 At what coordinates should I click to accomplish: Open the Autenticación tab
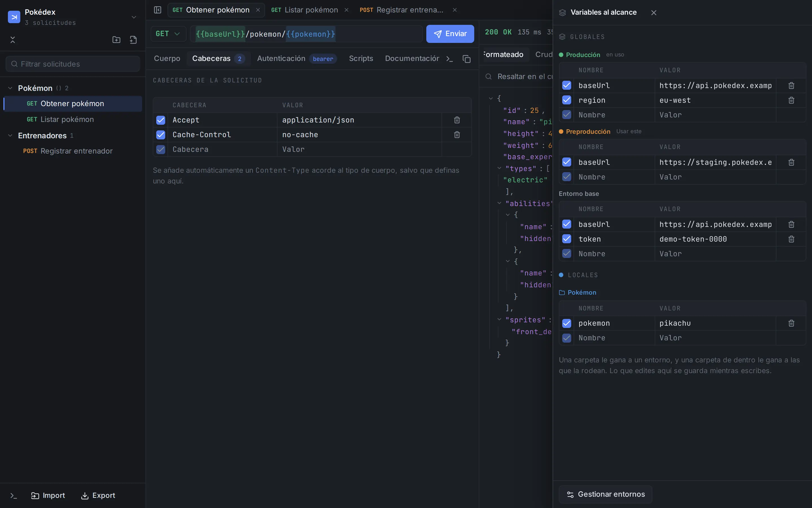click(x=297, y=58)
